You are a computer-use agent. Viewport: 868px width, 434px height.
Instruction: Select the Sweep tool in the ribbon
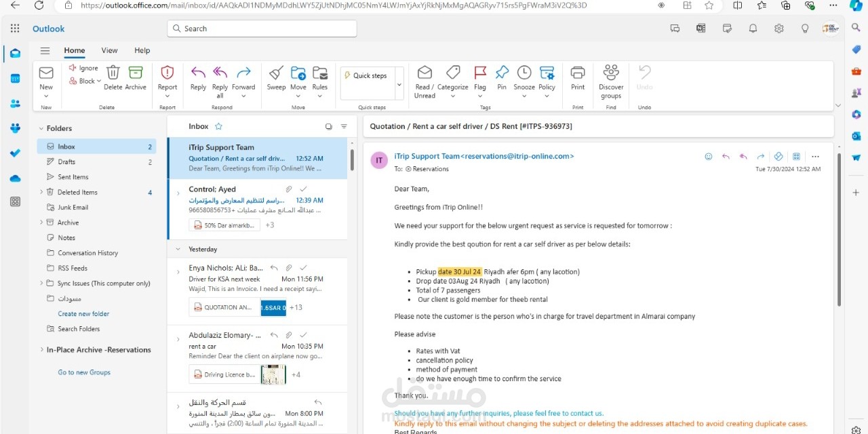[275, 81]
